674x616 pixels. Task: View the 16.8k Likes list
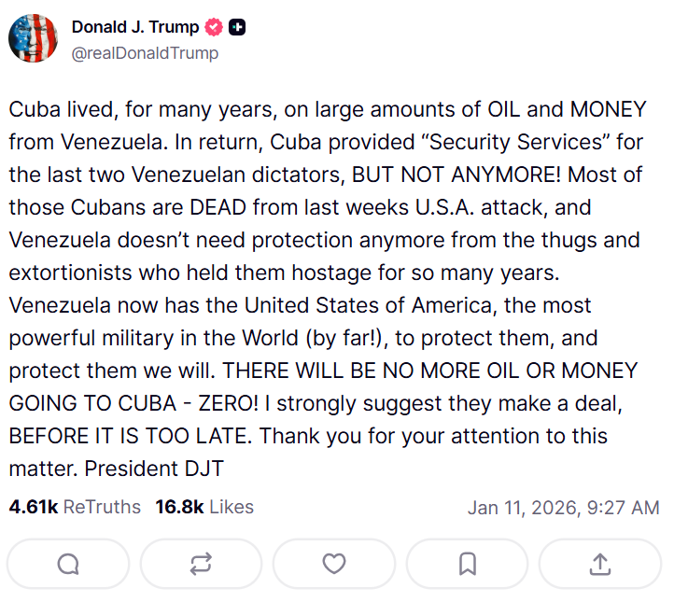tap(204, 507)
